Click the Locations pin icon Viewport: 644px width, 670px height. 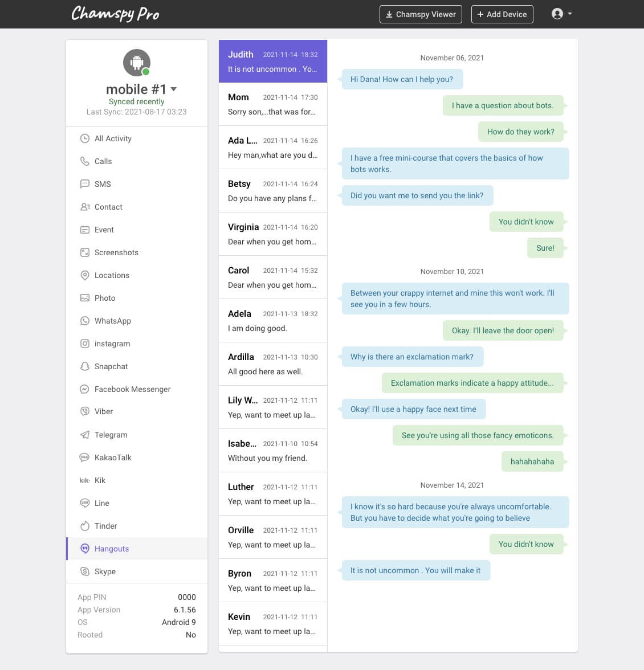tap(84, 275)
